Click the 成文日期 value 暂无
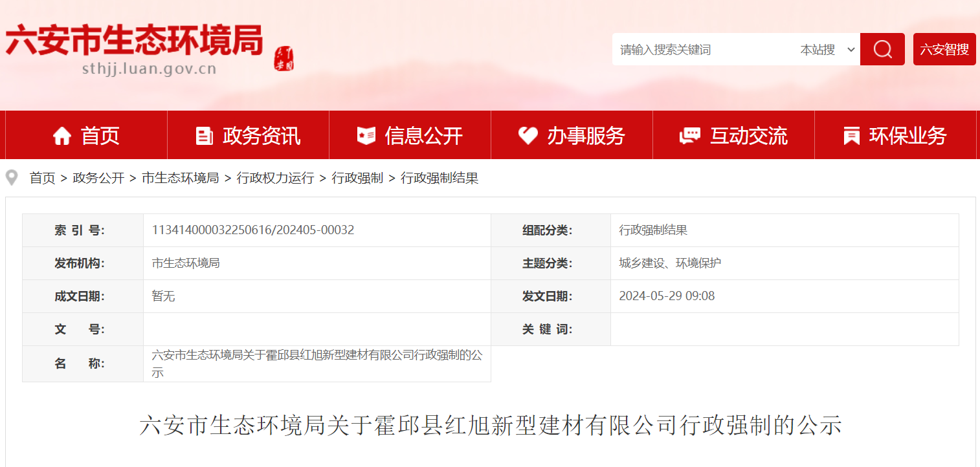This screenshot has width=980, height=467. click(163, 296)
